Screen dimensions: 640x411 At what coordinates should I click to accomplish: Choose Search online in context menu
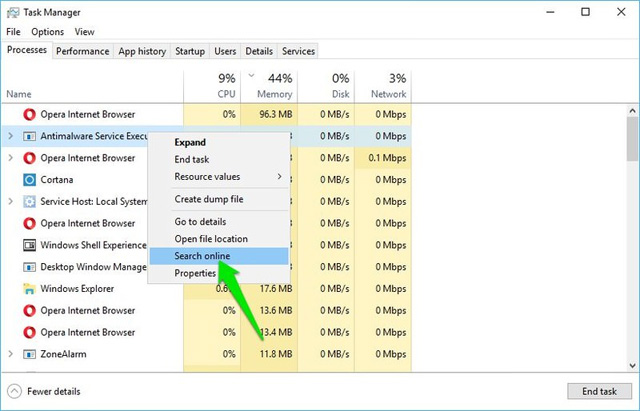coord(219,256)
